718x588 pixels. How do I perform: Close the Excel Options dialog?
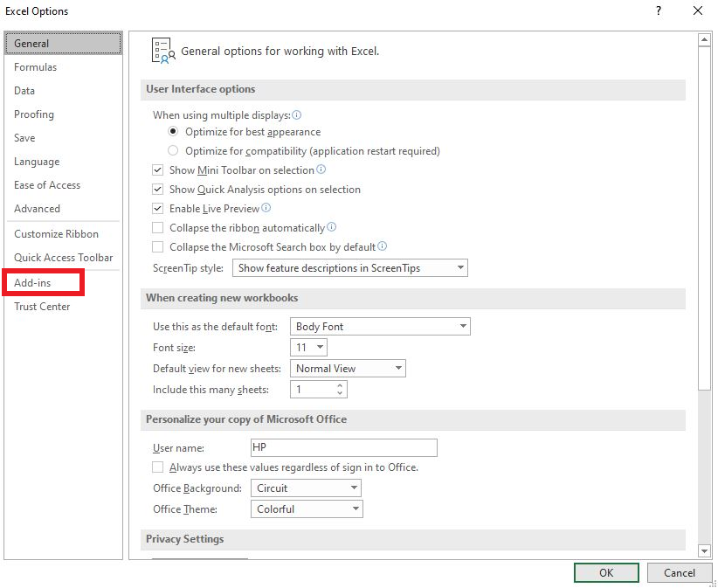click(698, 10)
